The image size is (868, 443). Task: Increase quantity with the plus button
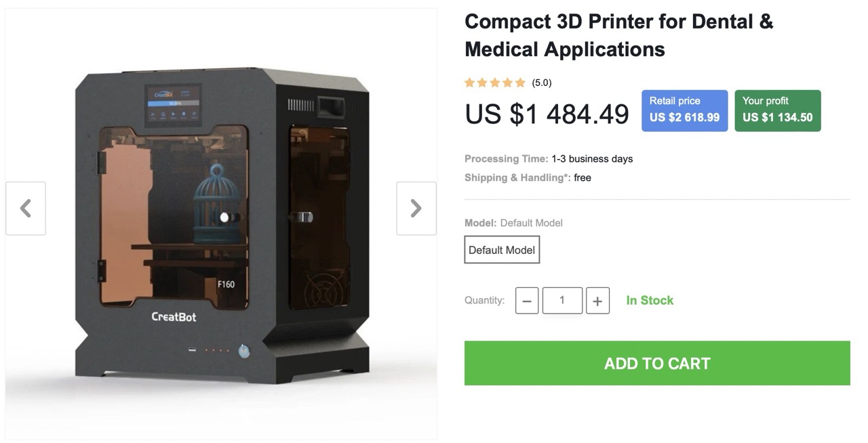597,301
